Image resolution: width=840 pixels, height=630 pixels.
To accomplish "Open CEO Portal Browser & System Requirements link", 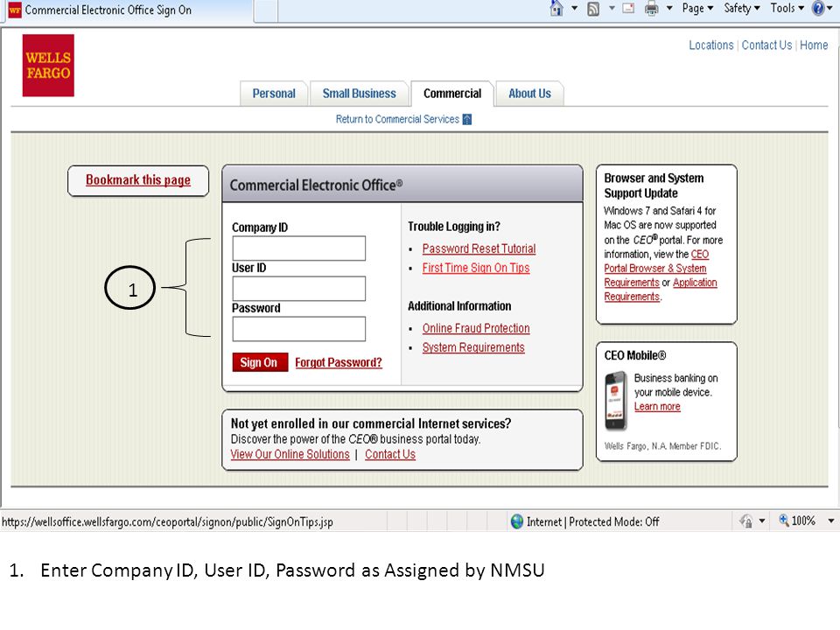I will (x=655, y=269).
